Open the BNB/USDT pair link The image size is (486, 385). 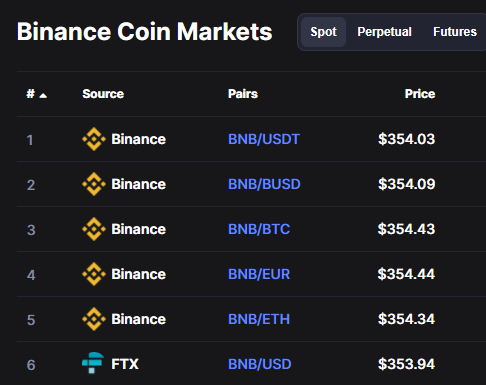point(264,139)
